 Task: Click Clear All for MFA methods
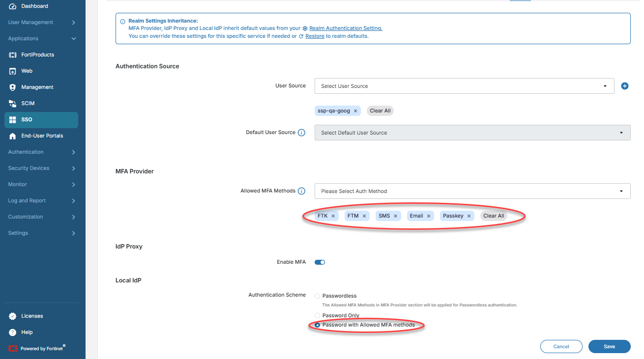pos(494,216)
